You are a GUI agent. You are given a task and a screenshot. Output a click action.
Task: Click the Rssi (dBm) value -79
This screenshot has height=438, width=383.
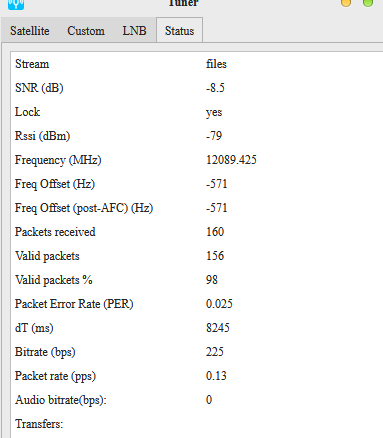[214, 136]
